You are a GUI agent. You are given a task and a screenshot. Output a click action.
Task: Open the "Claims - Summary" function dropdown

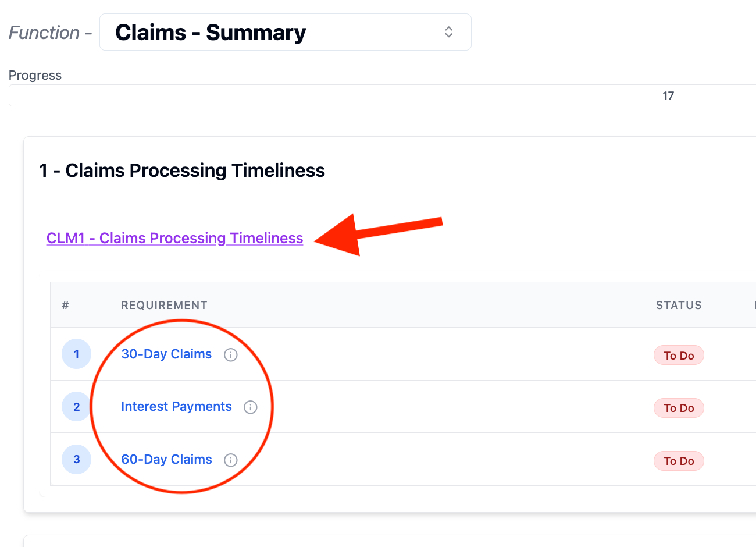point(285,32)
